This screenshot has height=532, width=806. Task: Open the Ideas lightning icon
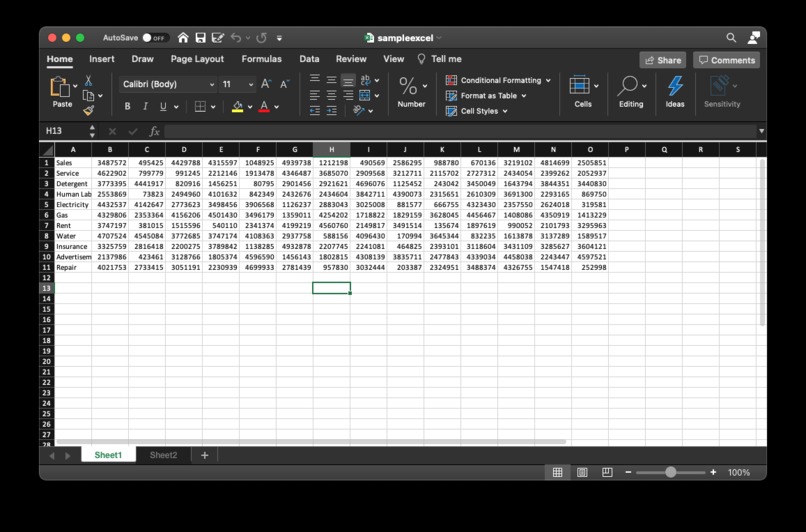point(675,86)
